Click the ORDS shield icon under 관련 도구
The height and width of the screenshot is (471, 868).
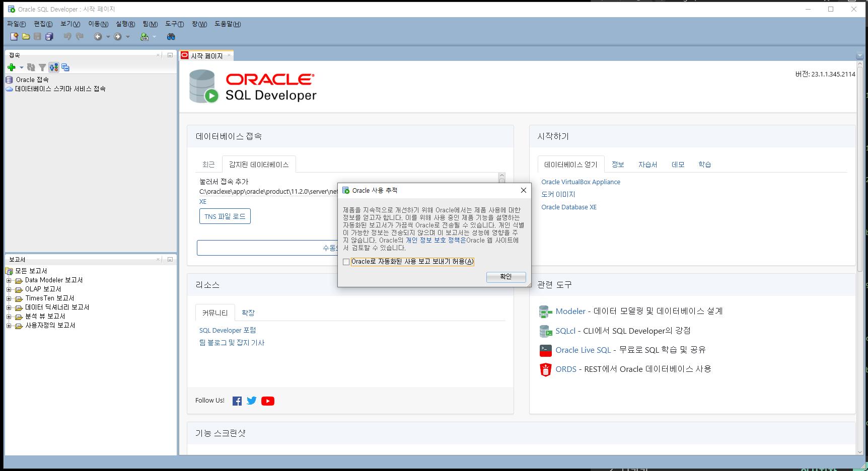[x=545, y=369]
